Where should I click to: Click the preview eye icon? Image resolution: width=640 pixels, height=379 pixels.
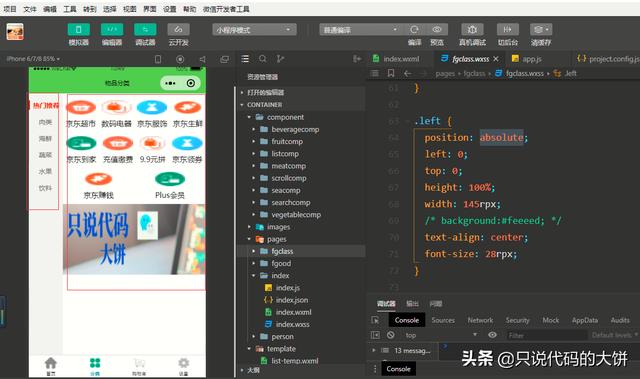coord(437,29)
